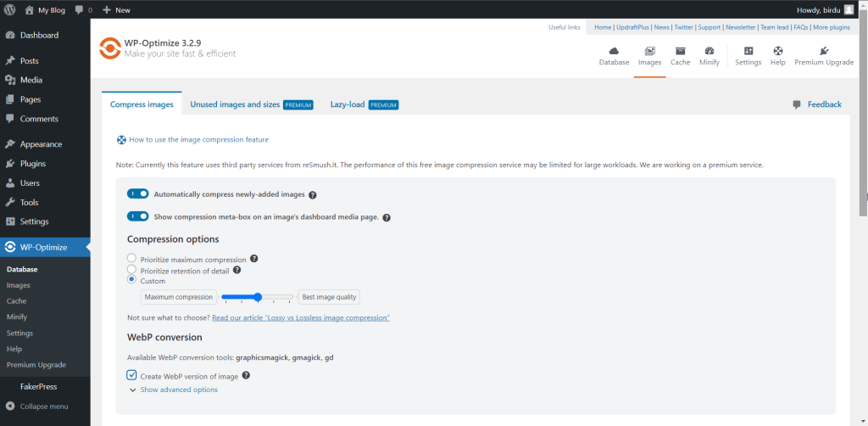This screenshot has height=426, width=868.
Task: Click the compression quality slider handle
Action: (x=258, y=298)
